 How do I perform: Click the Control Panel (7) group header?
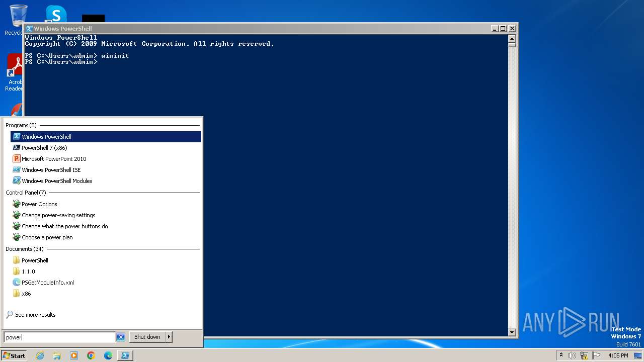(x=26, y=193)
